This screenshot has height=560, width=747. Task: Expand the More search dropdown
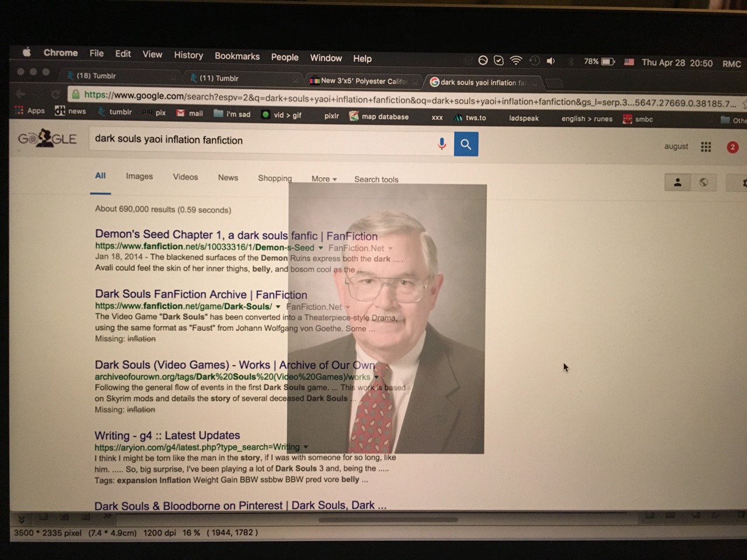(324, 178)
